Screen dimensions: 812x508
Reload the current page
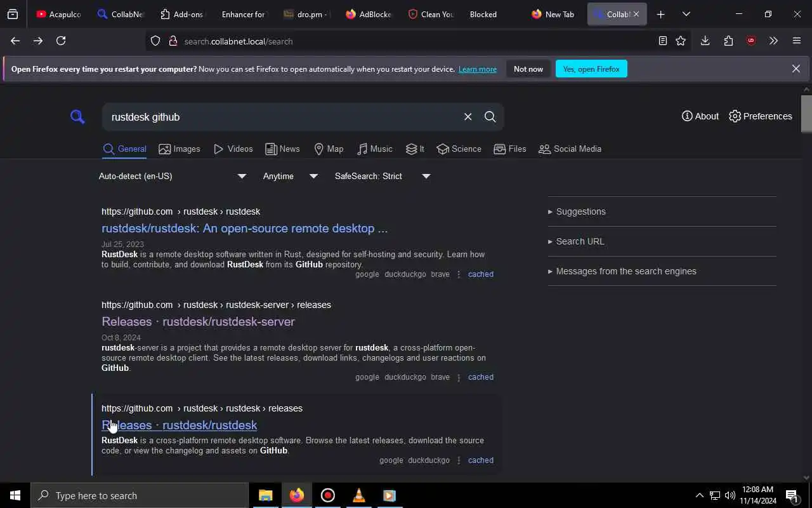tap(61, 41)
